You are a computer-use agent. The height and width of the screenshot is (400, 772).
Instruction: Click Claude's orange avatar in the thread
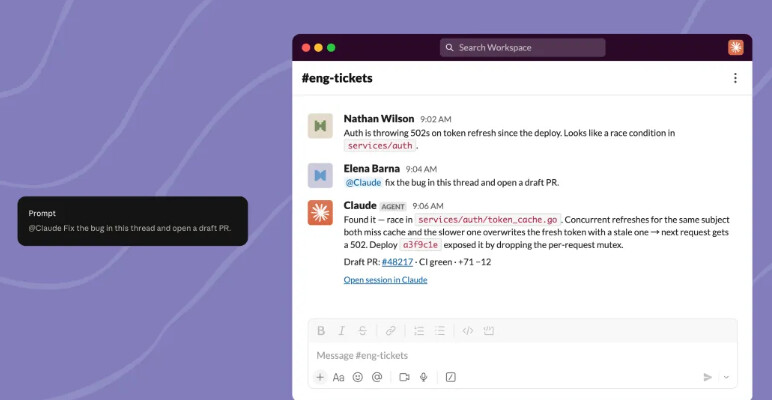[x=320, y=213]
